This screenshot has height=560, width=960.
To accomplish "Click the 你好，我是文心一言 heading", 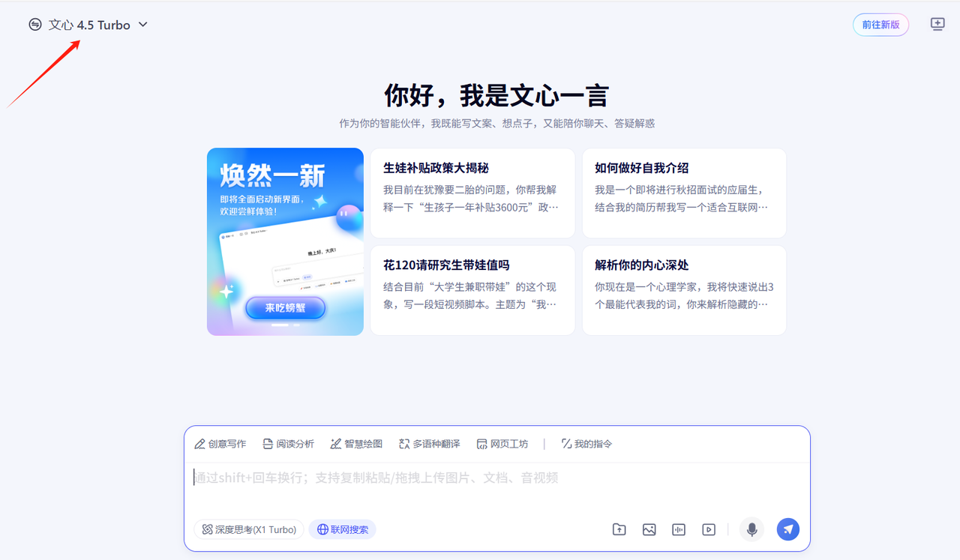I will [496, 96].
